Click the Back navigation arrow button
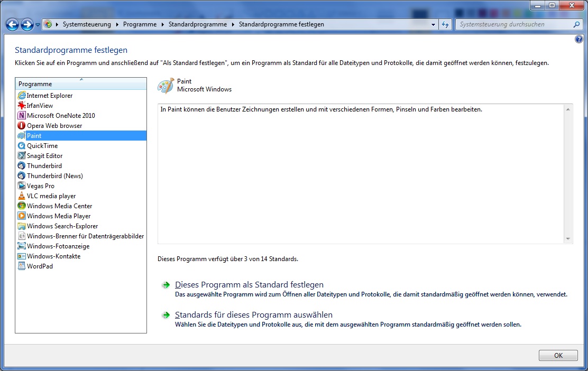The height and width of the screenshot is (371, 588). point(12,24)
